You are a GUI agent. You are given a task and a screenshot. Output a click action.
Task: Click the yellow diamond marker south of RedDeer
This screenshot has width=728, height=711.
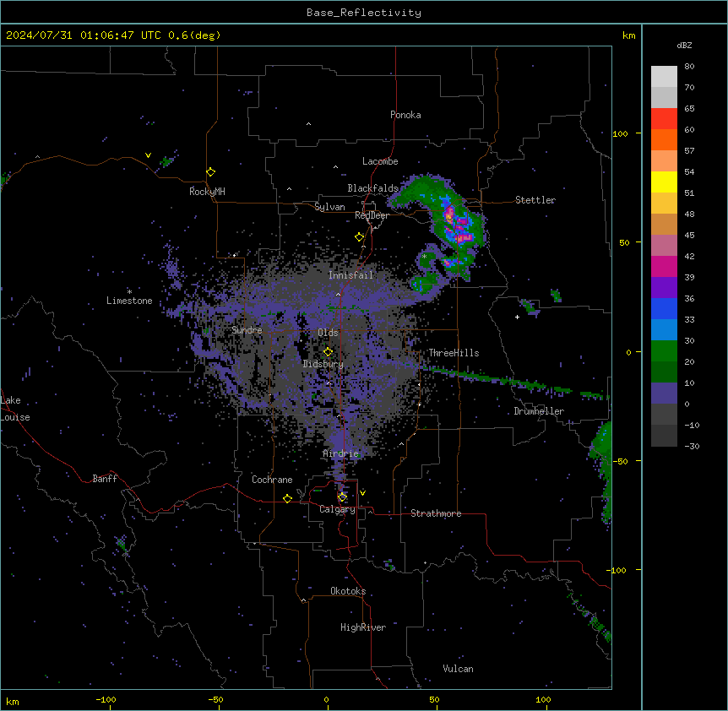[x=360, y=237]
